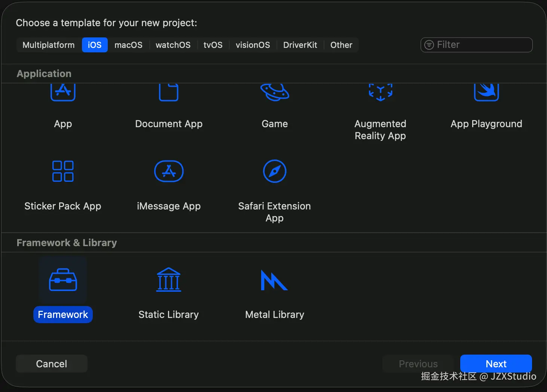This screenshot has width=547, height=392.
Task: Click the iMessage App label
Action: 169,206
